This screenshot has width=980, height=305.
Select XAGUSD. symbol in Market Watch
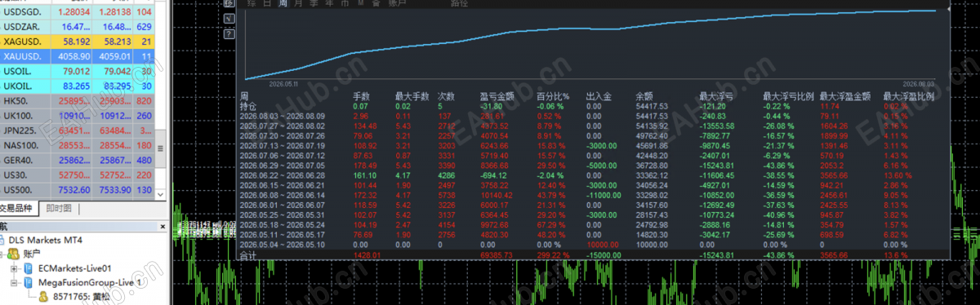click(78, 41)
